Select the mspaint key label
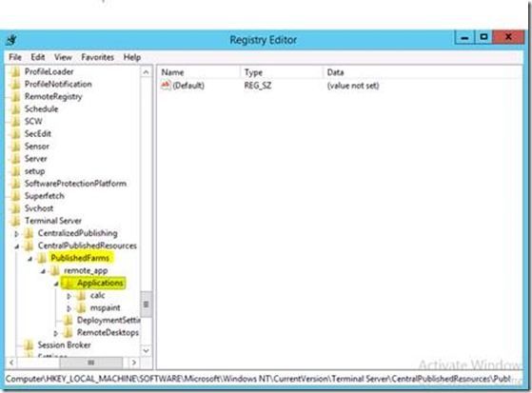Screen dimensions: 532x393 pyautogui.click(x=106, y=307)
